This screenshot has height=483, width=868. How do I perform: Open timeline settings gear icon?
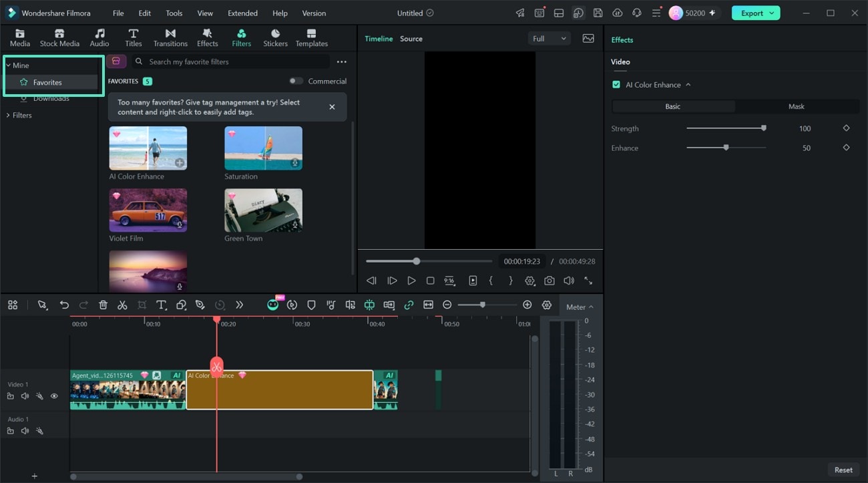pyautogui.click(x=547, y=305)
